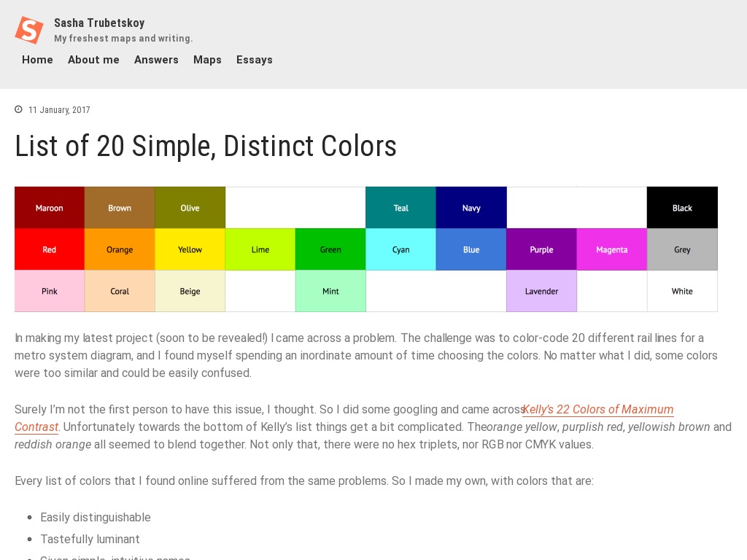
Task: Browse the Essays section
Action: click(x=254, y=60)
